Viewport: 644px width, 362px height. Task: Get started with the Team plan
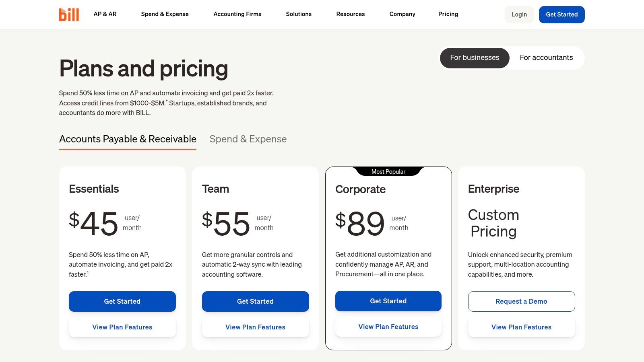[255, 301]
